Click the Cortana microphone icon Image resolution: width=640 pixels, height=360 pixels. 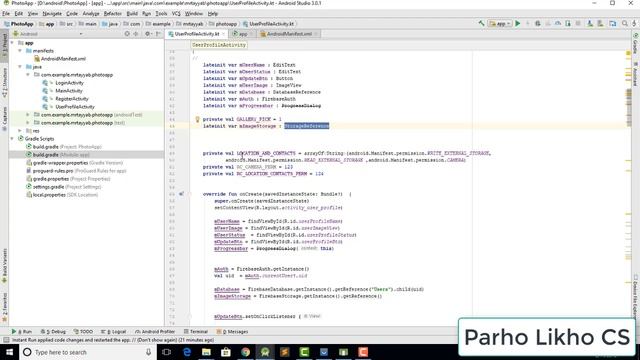coord(149,352)
